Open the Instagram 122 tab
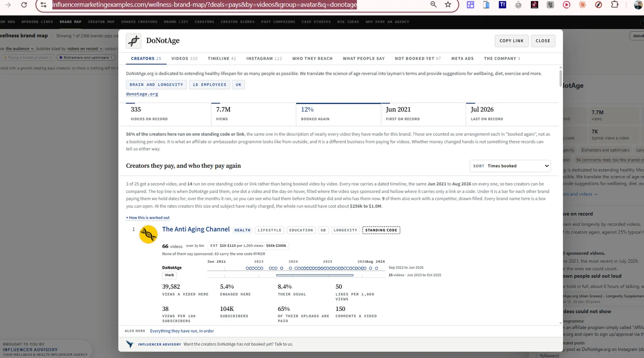 264,59
